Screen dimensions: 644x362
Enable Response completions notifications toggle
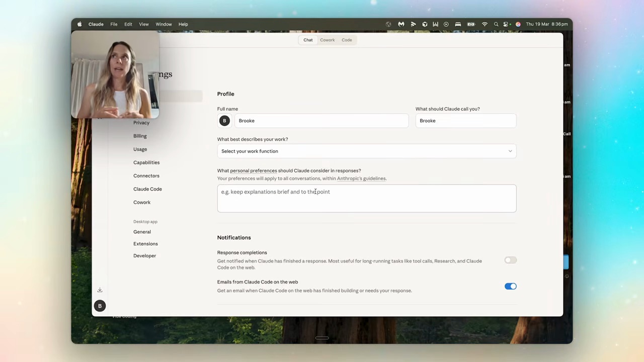click(x=510, y=260)
